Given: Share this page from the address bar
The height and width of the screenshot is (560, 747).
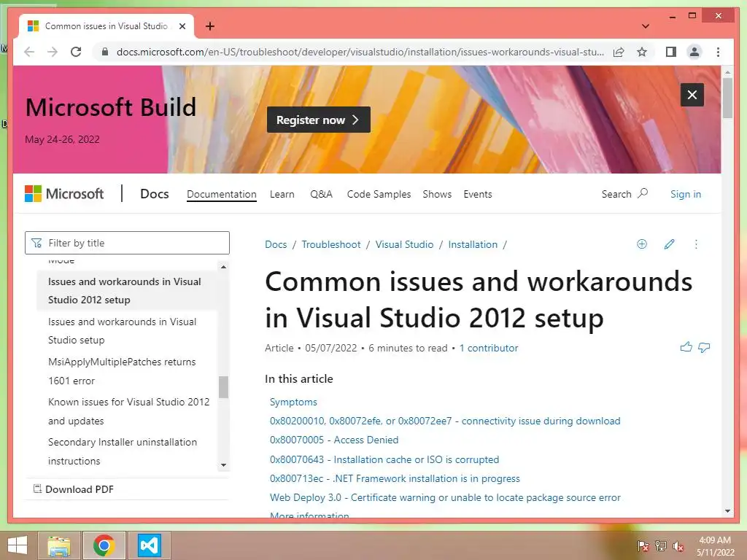Looking at the screenshot, I should point(619,52).
